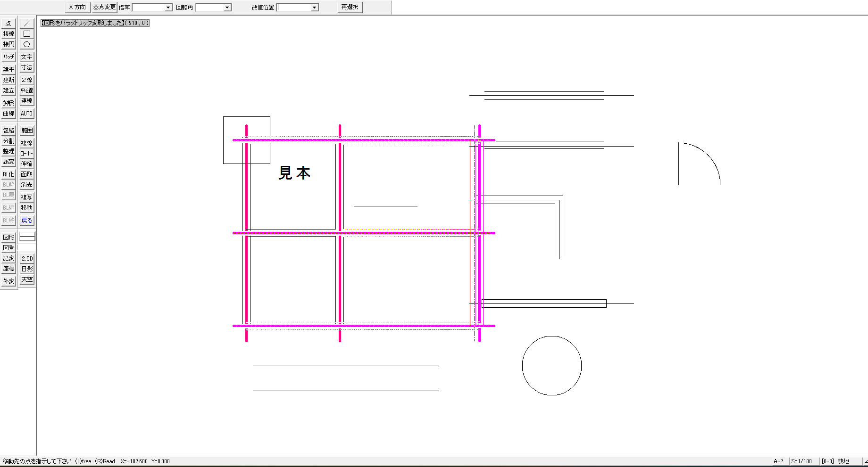Select the 中心線 centerline tool
This screenshot has width=868, height=467.
pos(27,90)
